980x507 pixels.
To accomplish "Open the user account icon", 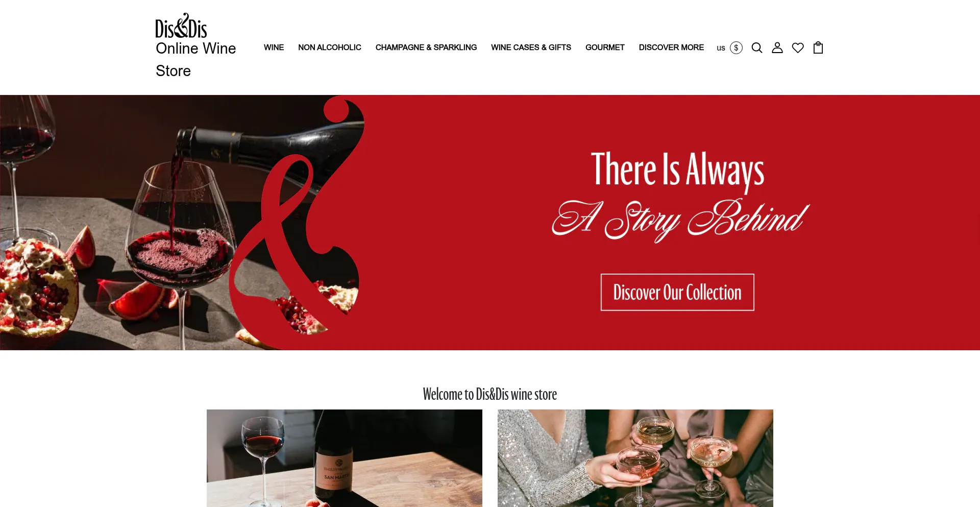I will (777, 47).
